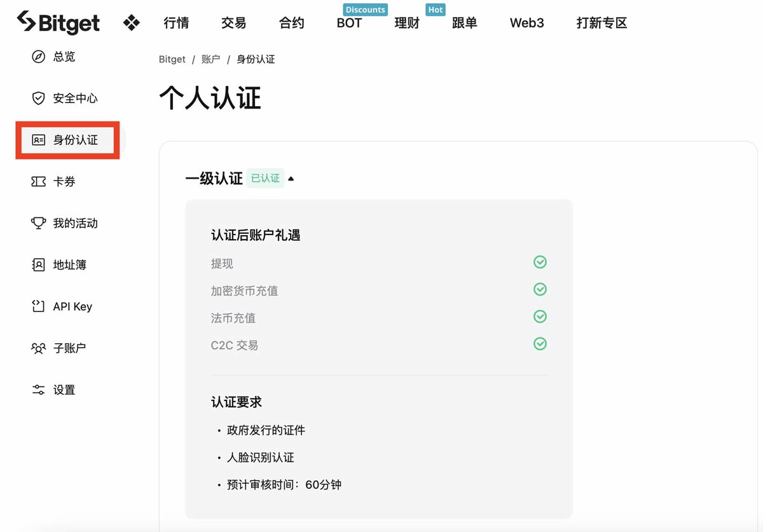Click the 账户 breadcrumb link
The image size is (763, 532).
[210, 59]
